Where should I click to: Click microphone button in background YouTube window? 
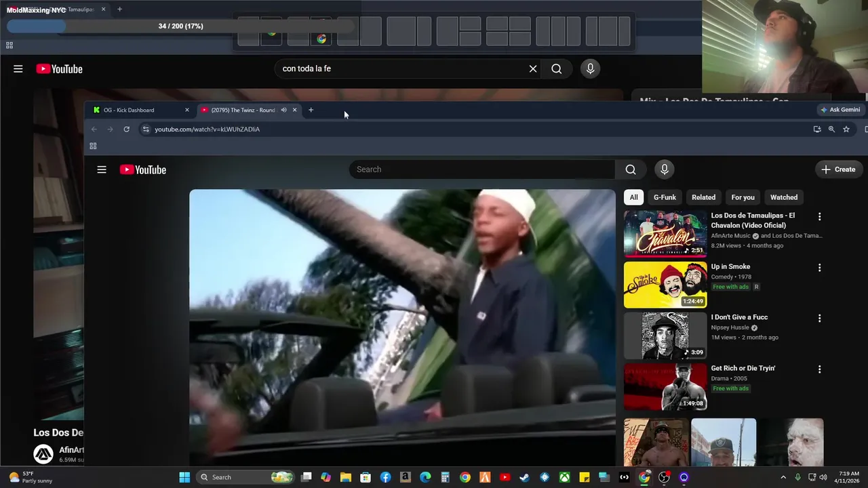[x=590, y=68]
